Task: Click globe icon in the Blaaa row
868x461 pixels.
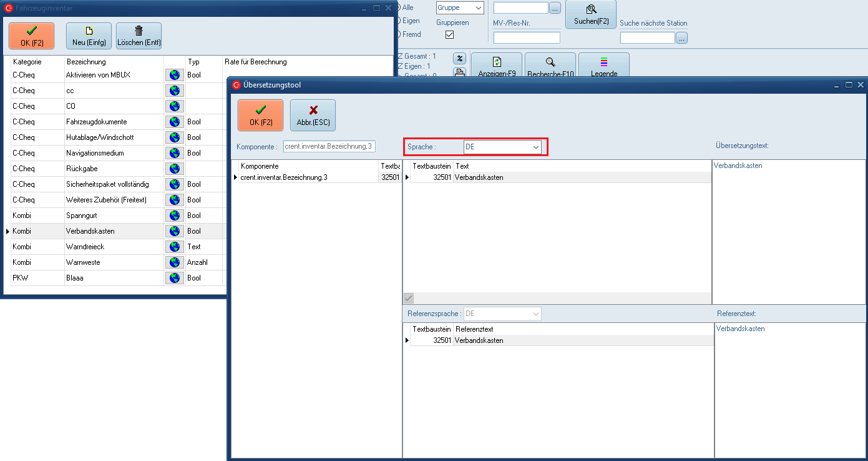Action: 174,278
